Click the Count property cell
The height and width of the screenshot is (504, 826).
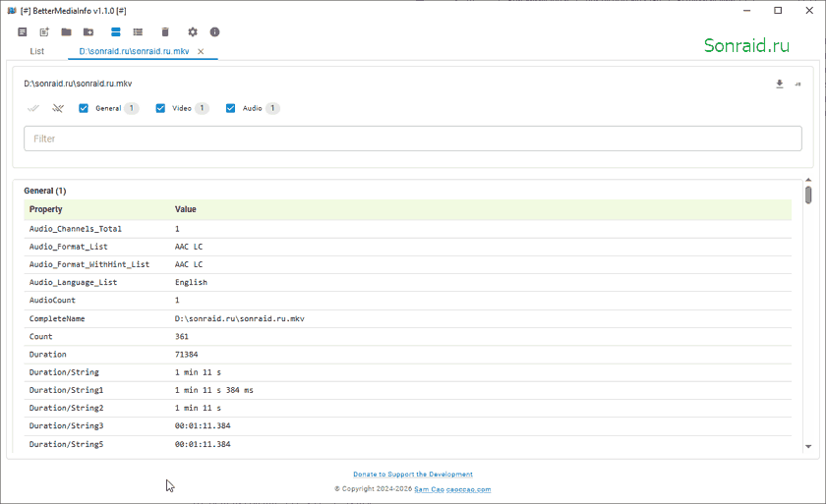click(x=40, y=337)
